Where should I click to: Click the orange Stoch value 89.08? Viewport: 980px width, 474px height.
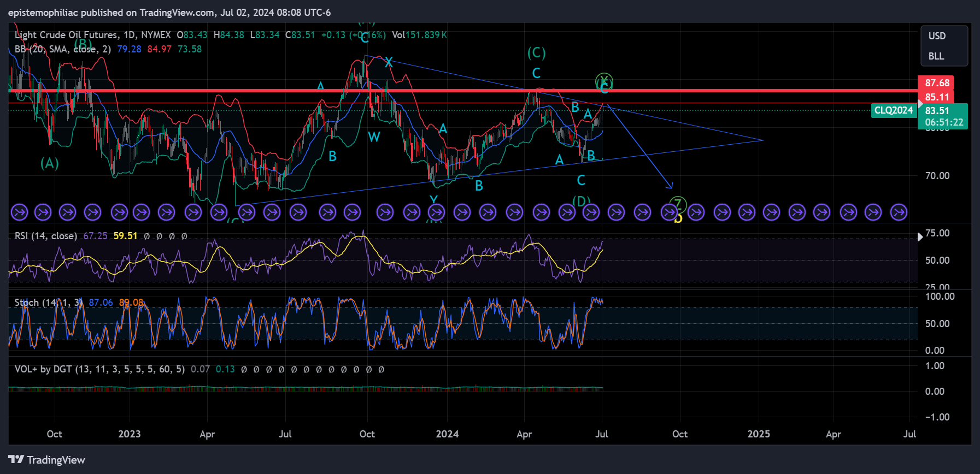point(131,303)
